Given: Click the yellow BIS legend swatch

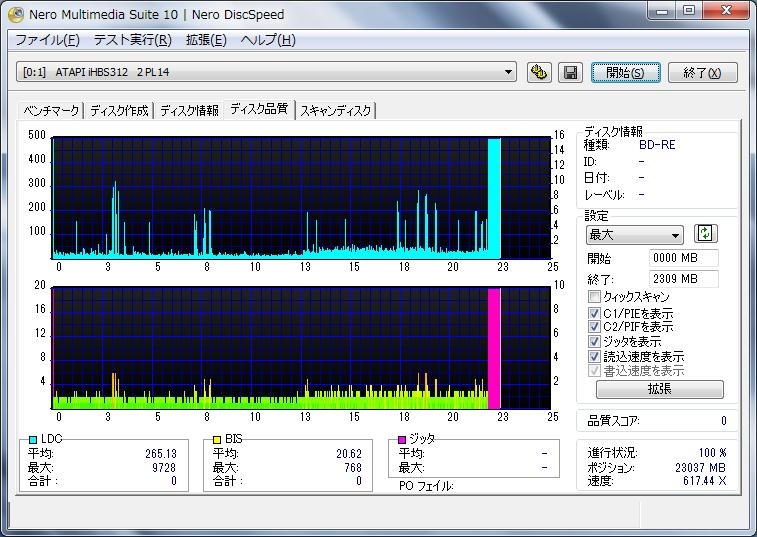Looking at the screenshot, I should click(x=217, y=439).
